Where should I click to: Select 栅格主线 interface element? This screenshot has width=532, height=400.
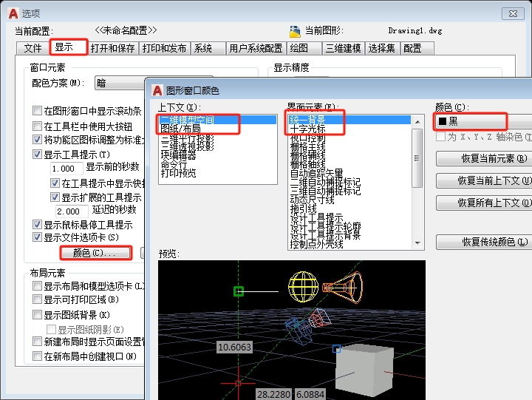tap(349, 146)
